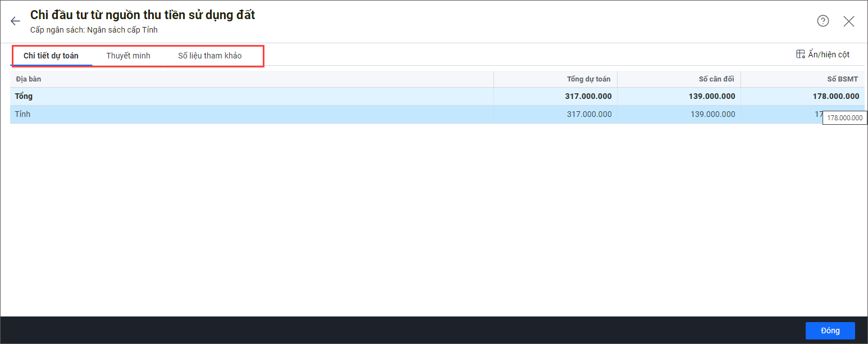
Task: Click the Ẩn/hiện cột column icon
Action: 801,55
